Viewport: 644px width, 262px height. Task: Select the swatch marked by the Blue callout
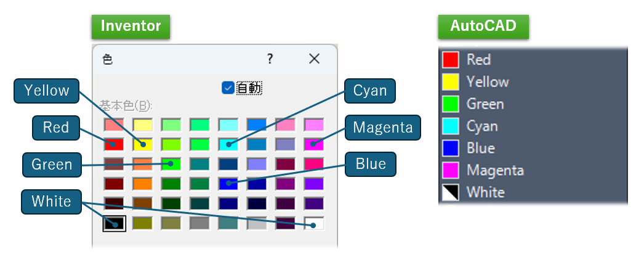click(x=228, y=183)
